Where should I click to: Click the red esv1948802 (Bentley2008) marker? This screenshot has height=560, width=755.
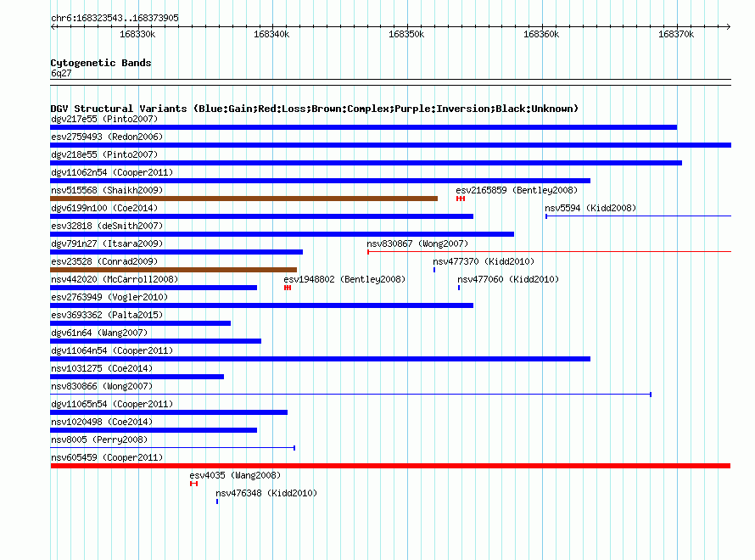288,288
